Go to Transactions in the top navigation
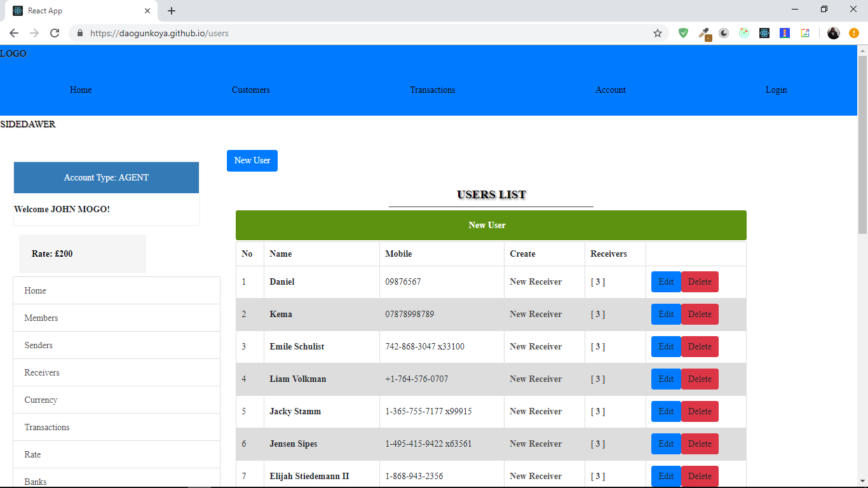The image size is (868, 488). (432, 90)
